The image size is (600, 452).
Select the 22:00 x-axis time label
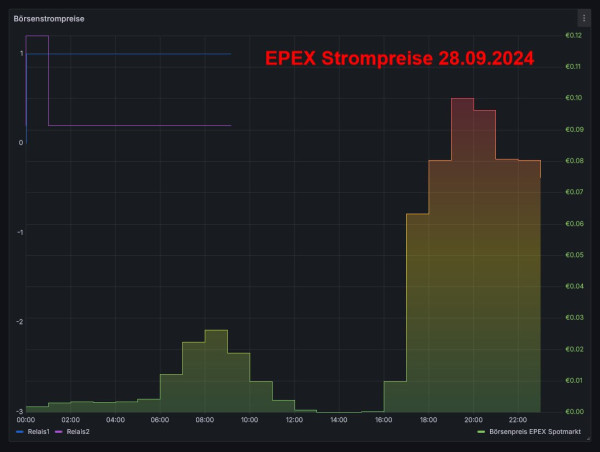518,420
